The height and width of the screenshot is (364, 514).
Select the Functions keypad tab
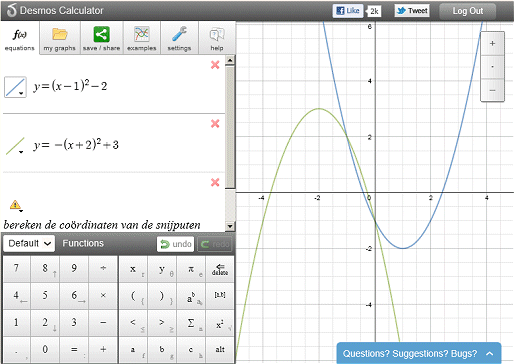pos(83,243)
